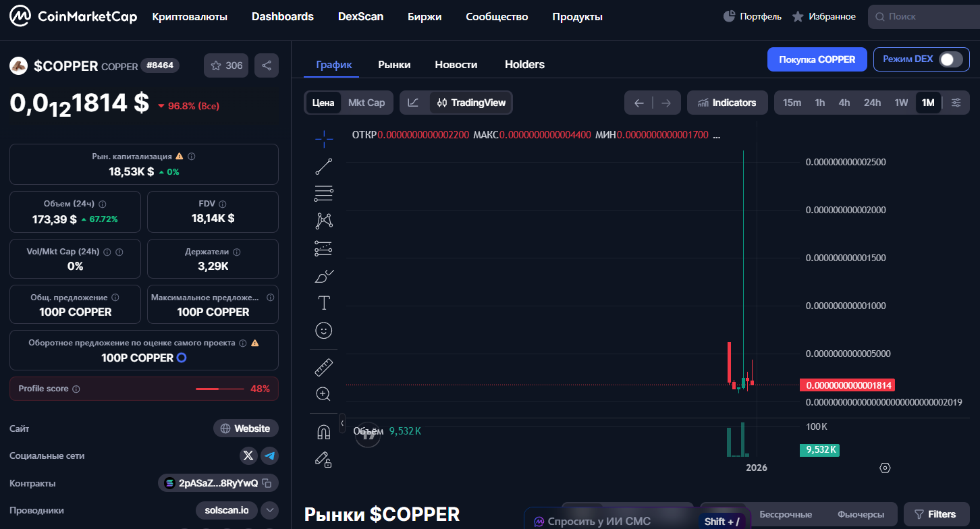The width and height of the screenshot is (980, 529).
Task: Open the Избранное link
Action: click(823, 16)
